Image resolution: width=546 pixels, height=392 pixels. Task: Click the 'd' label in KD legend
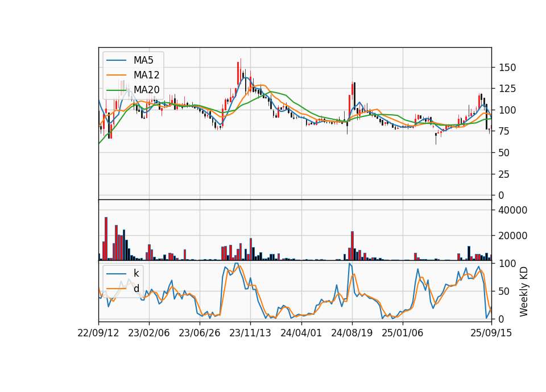pos(136,289)
